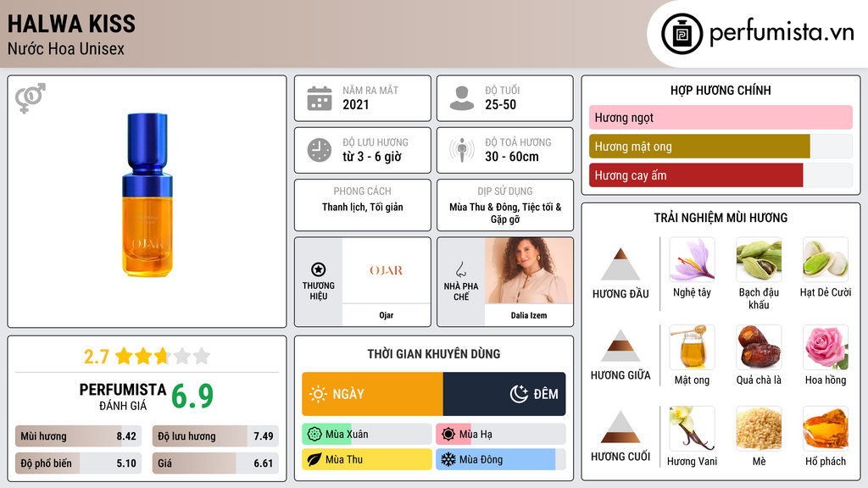Viewport: 868px width, 488px height.
Task: Click the orange NGÀY day segment
Action: click(373, 394)
